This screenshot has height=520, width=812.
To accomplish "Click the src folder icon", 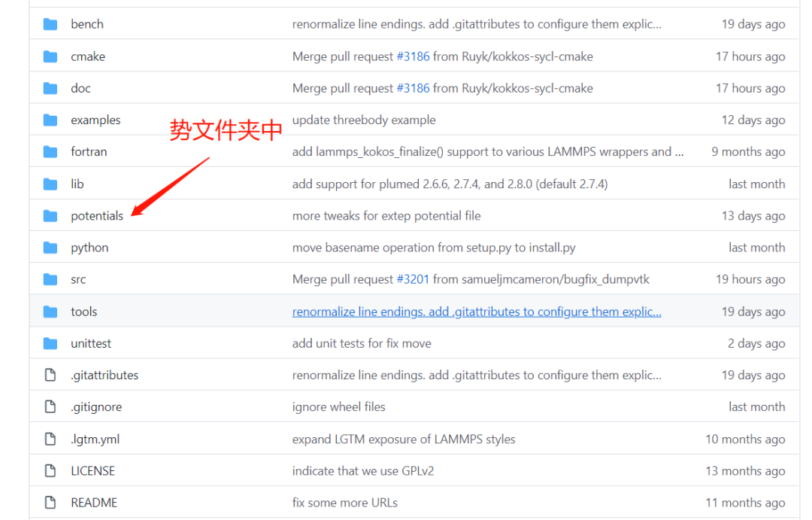I will click(x=50, y=279).
